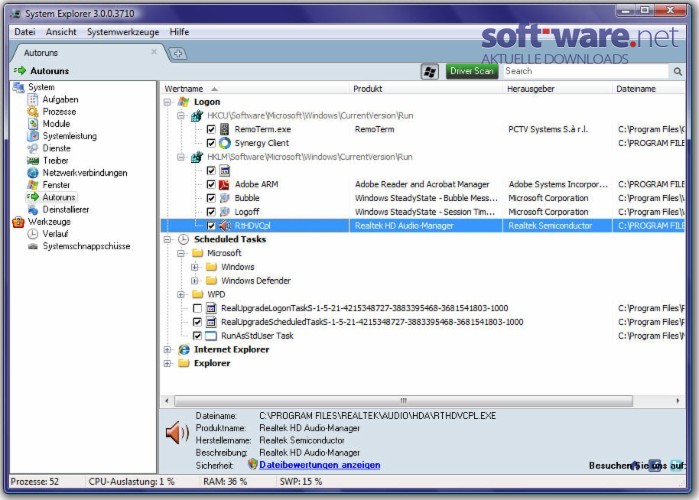
Task: Click the Deinstallierer icon
Action: 33,209
